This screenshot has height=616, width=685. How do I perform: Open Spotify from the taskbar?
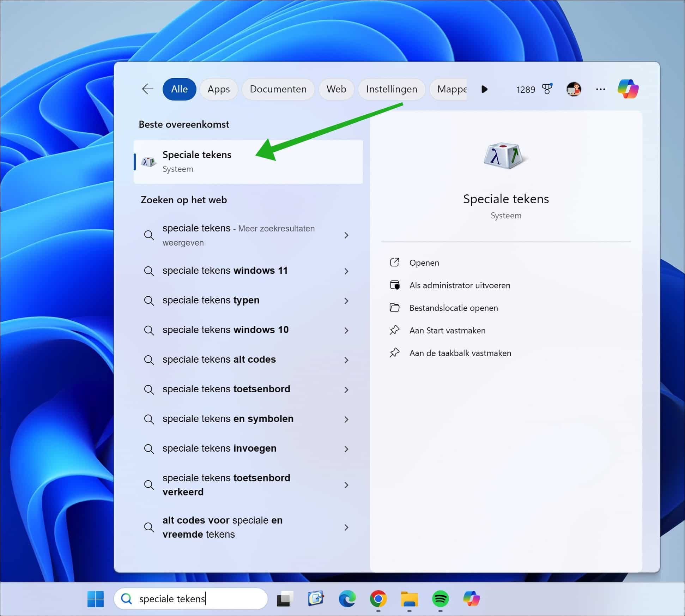[440, 599]
